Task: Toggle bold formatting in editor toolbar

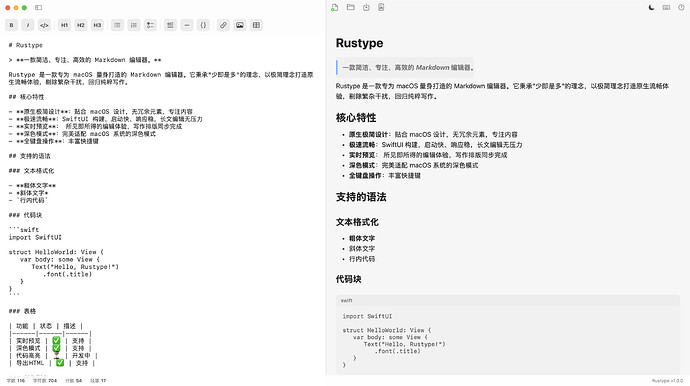Action: click(11, 25)
